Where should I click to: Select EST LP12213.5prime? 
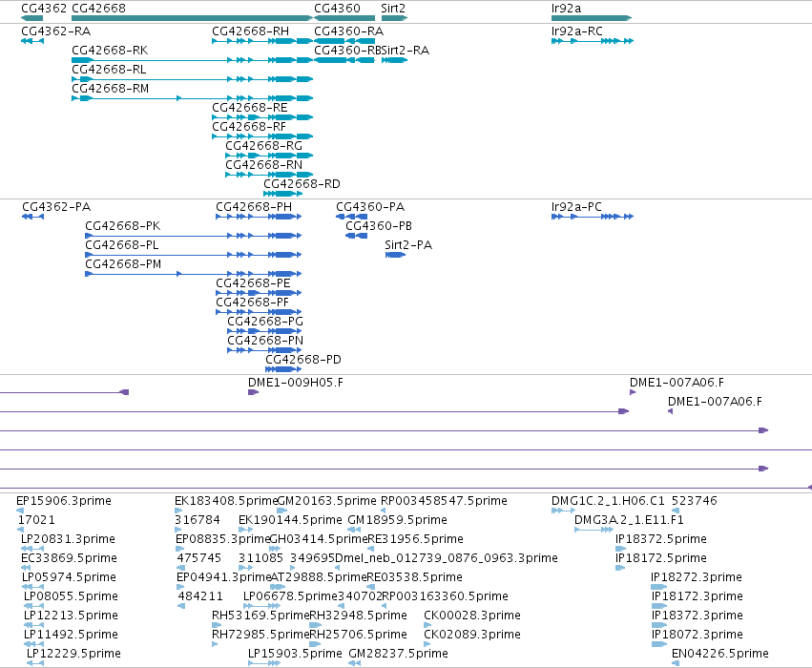click(x=71, y=616)
